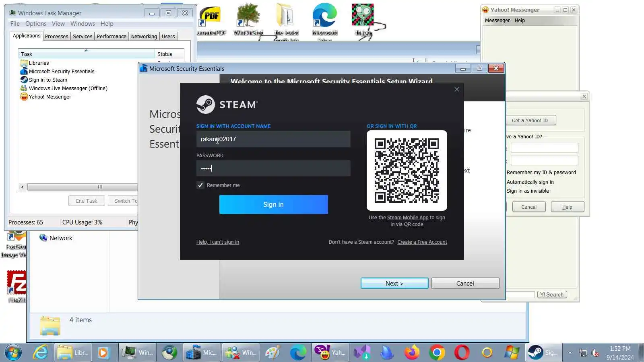Open the View menu in Task Manager
This screenshot has width=644, height=362.
(x=58, y=24)
